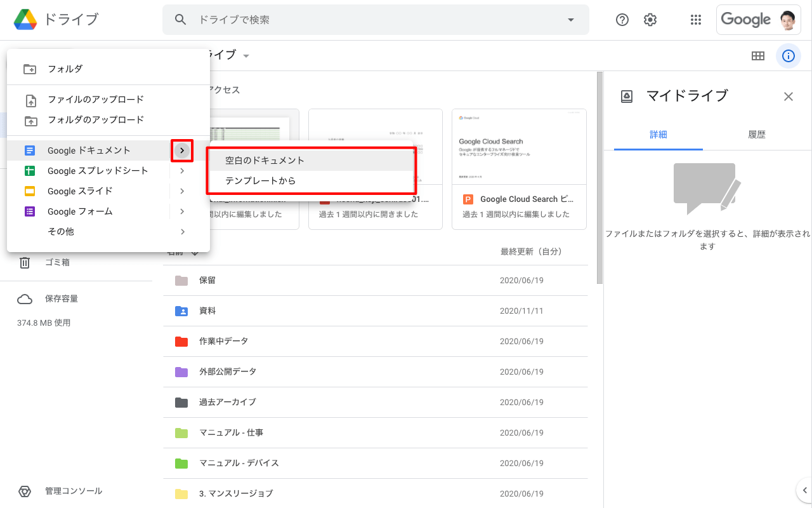Click the マニュアル - デバイス folder icon

pos(181,463)
